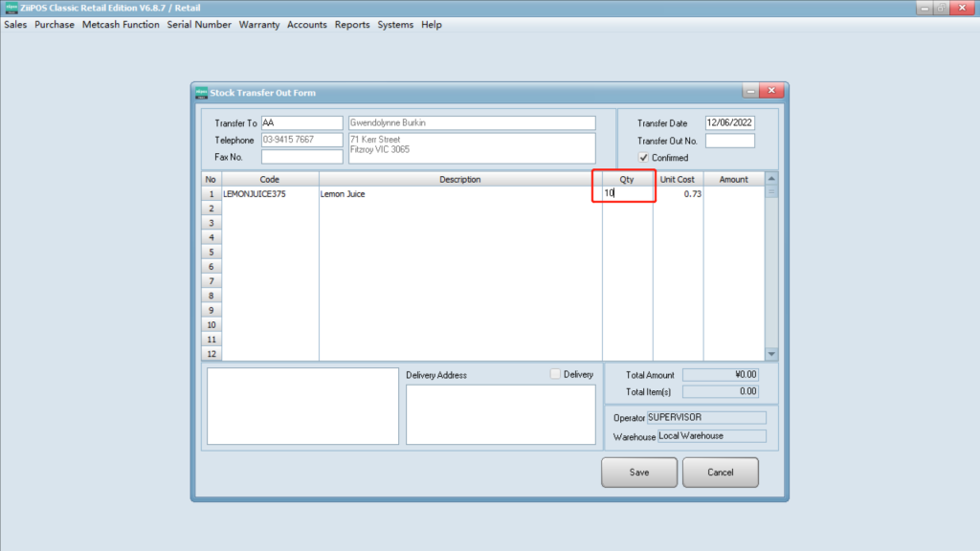Click the ZiiPOS application icon in title bar
The width and height of the screenshot is (980, 551).
(x=11, y=8)
